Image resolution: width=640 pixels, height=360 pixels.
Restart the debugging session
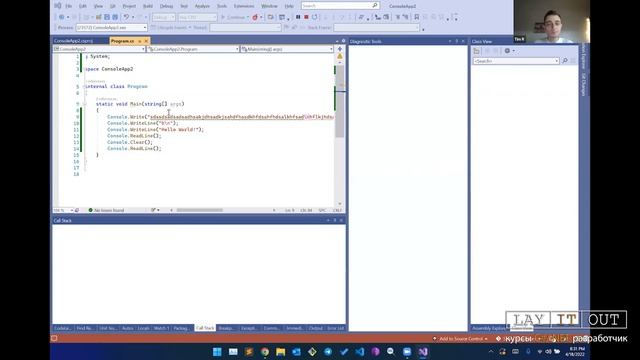314,17
